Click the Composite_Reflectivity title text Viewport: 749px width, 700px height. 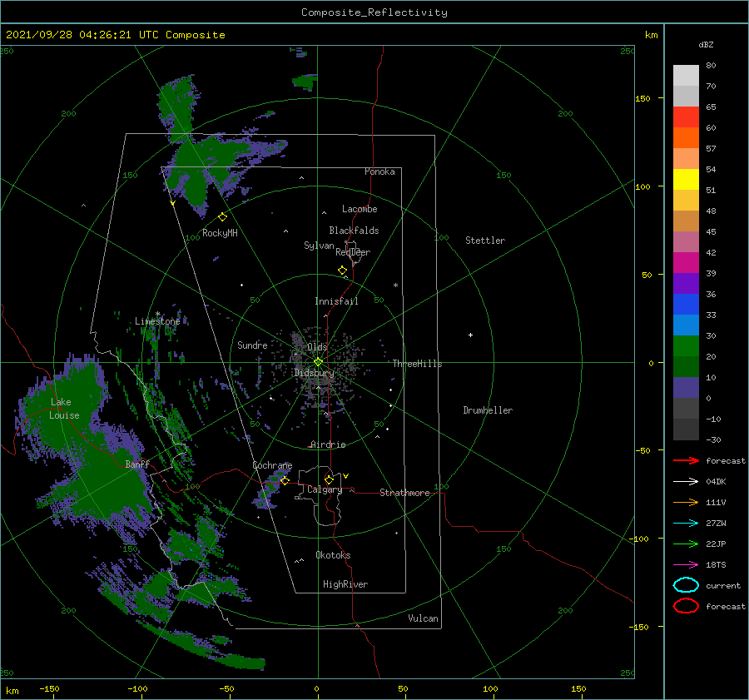click(374, 12)
